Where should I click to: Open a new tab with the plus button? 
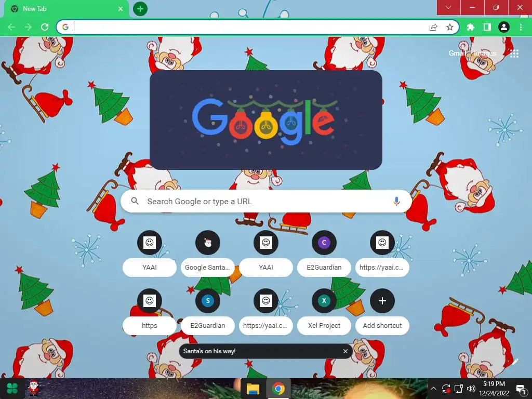[140, 9]
